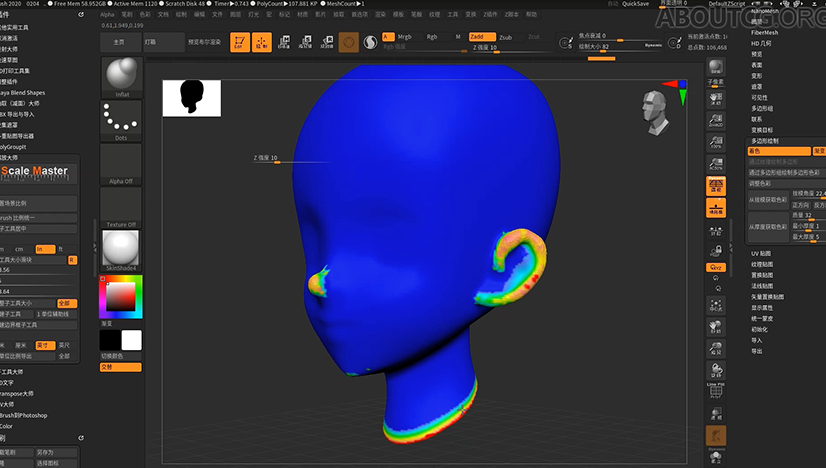Select the black secondary color swatch

(x=110, y=340)
